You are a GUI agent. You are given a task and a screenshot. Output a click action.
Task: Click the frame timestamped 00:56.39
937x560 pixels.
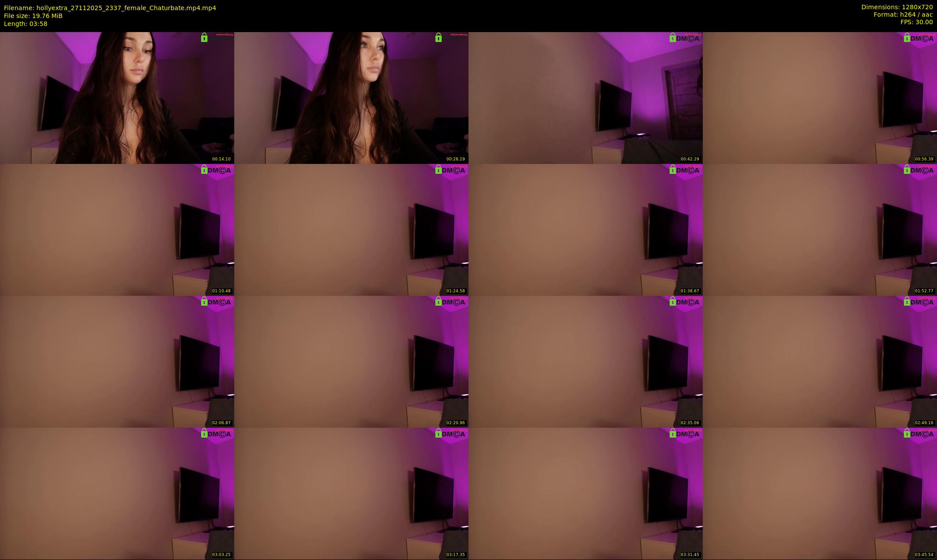[820, 98]
